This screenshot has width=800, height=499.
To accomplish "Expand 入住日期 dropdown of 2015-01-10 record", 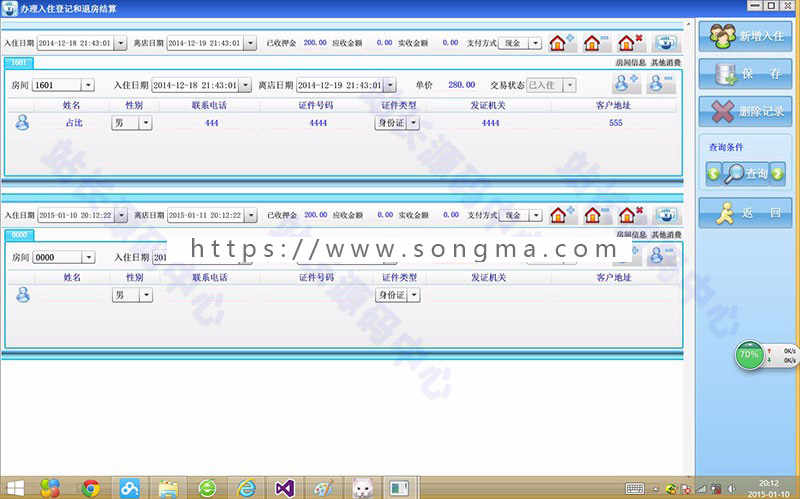I will (121, 215).
